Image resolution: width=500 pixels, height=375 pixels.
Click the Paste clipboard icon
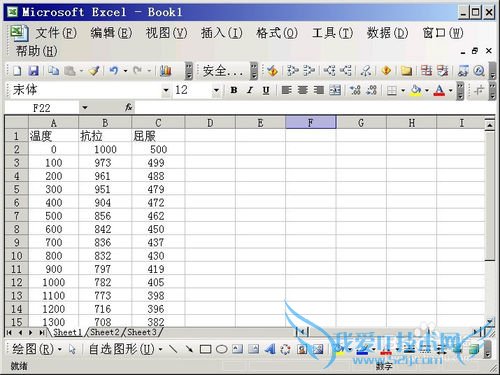tap(70, 71)
